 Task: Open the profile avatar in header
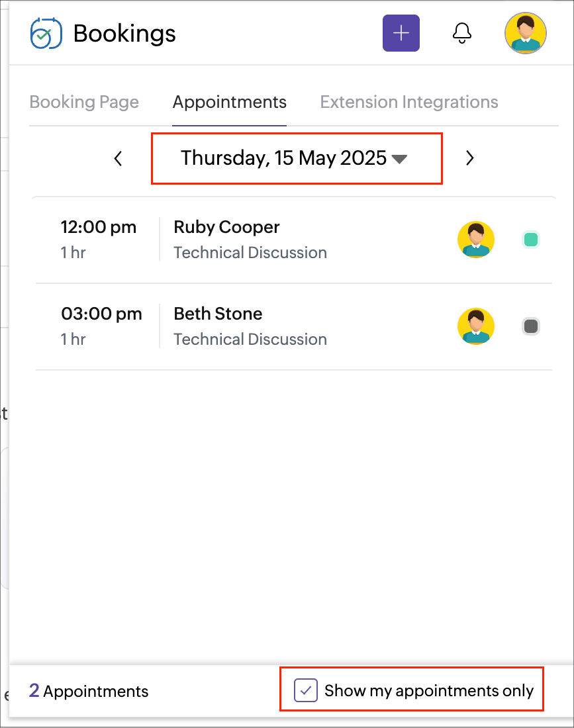[525, 33]
